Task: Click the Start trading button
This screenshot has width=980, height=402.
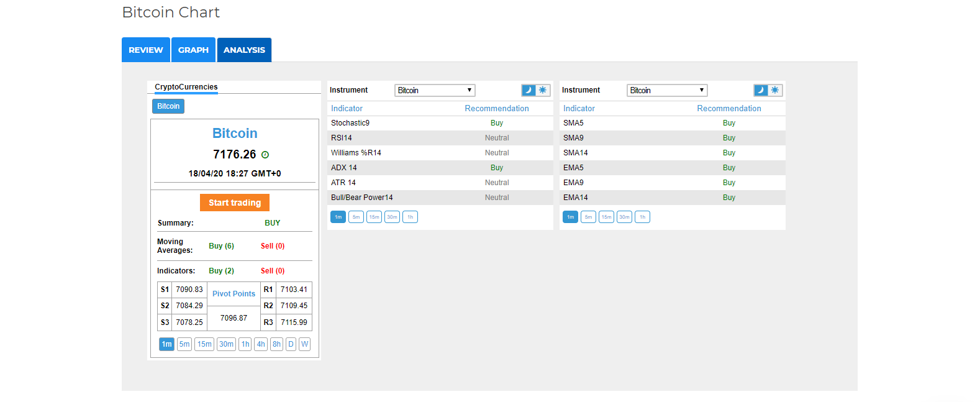Action: pyautogui.click(x=235, y=203)
